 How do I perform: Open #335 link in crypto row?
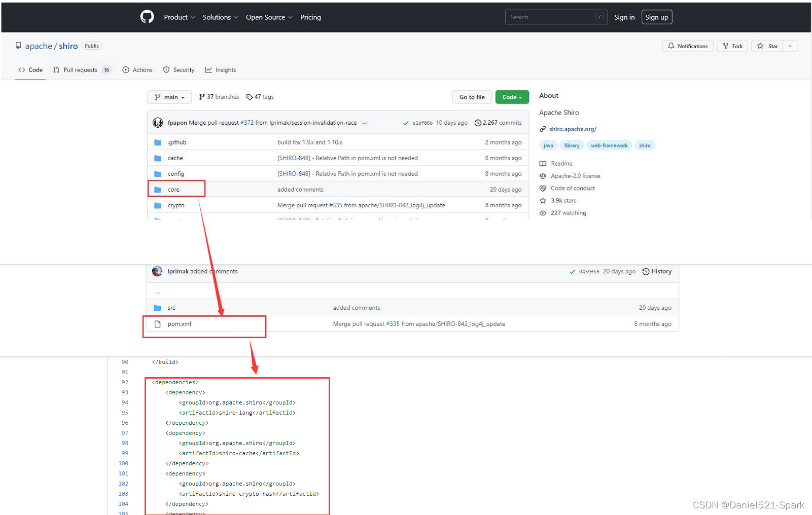click(336, 205)
